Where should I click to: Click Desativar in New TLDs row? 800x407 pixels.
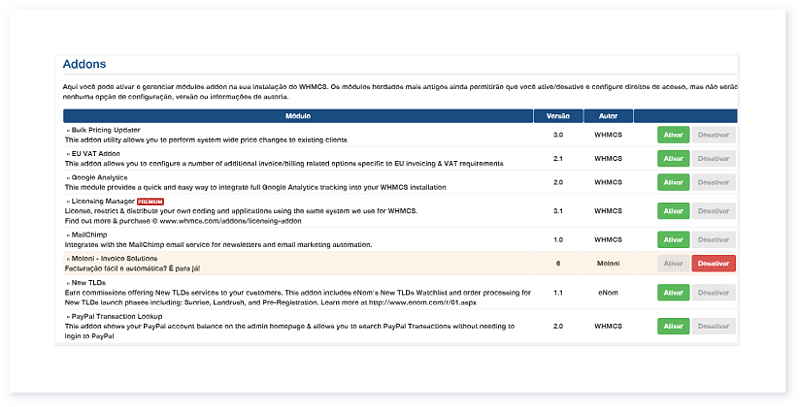713,293
